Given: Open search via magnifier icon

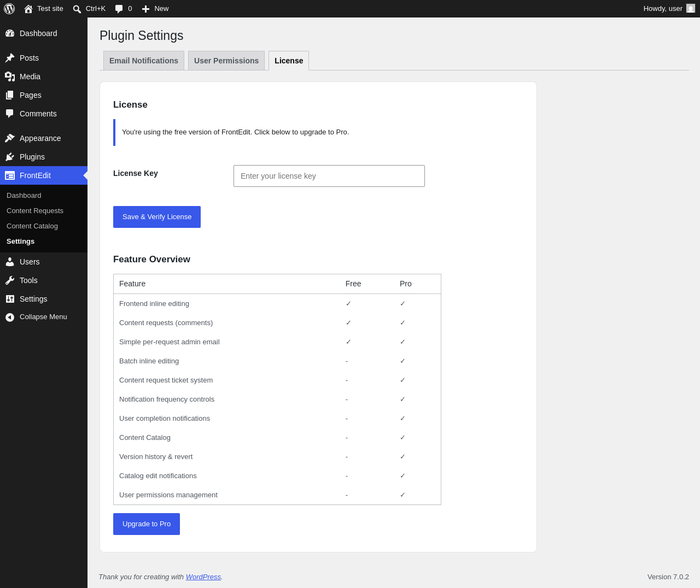Looking at the screenshot, I should click(x=77, y=9).
